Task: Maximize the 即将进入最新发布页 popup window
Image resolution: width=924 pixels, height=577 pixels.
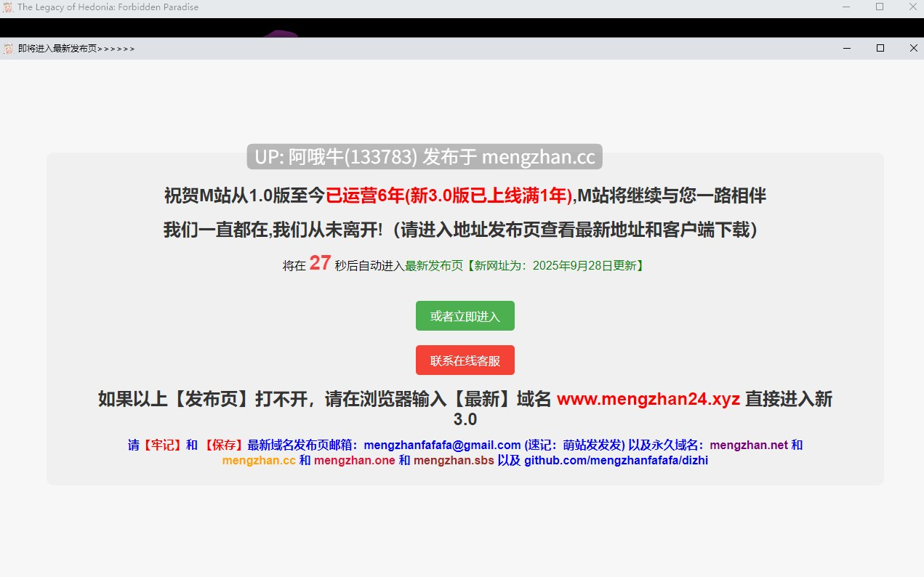Action: pyautogui.click(x=880, y=48)
